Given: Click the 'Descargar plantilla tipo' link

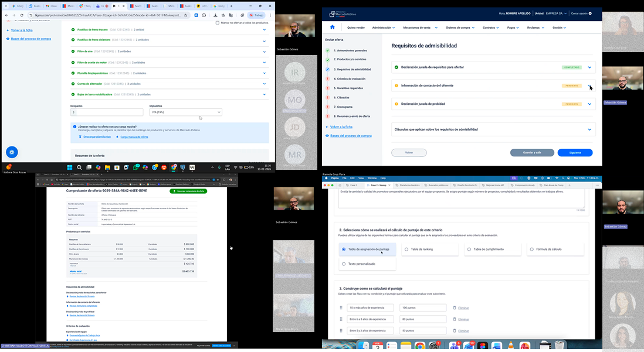Looking at the screenshot, I should click(x=97, y=137).
